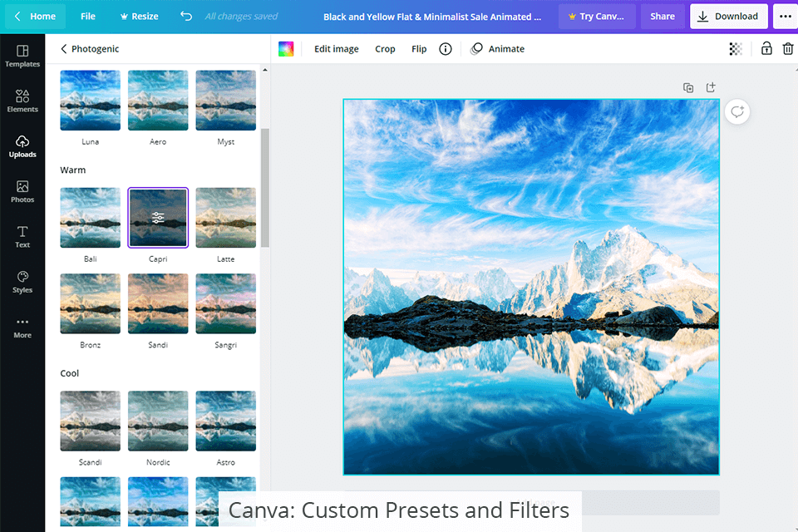Edit the design title field
Image resolution: width=798 pixels, height=532 pixels.
432,17
